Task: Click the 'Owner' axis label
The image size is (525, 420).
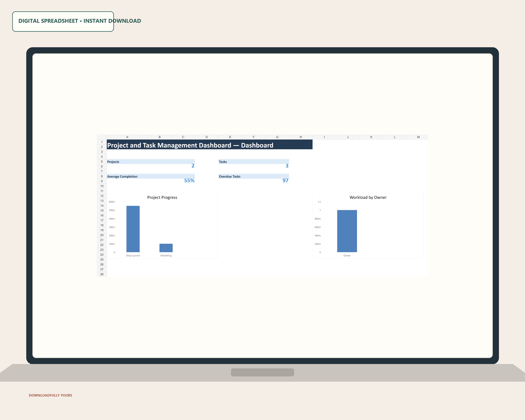Action: tap(347, 256)
